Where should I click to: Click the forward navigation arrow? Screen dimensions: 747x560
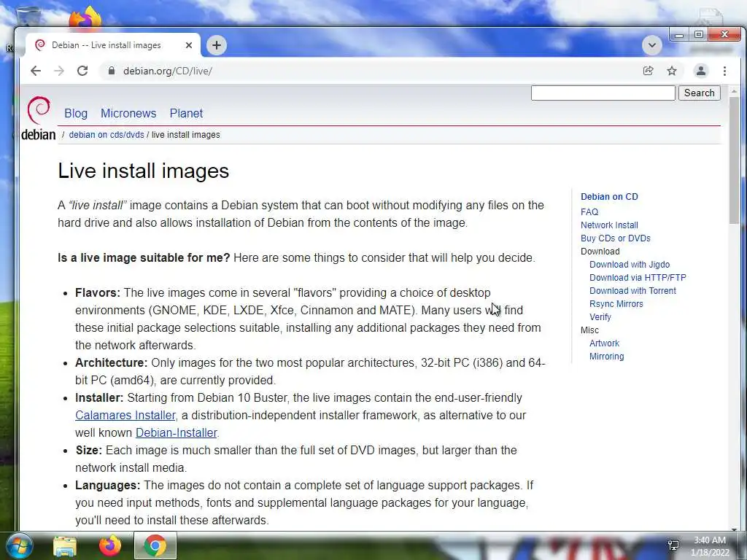[59, 71]
